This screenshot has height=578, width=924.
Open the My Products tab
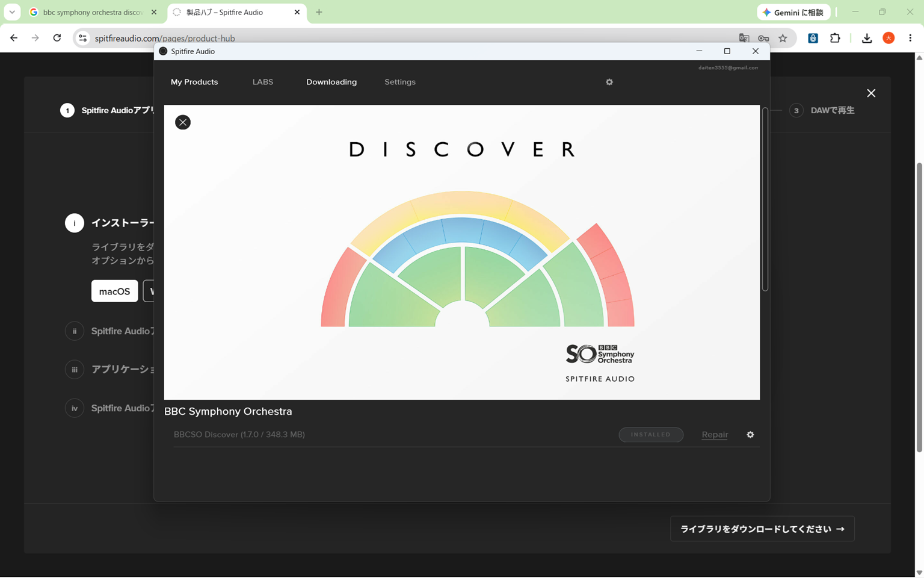(194, 82)
